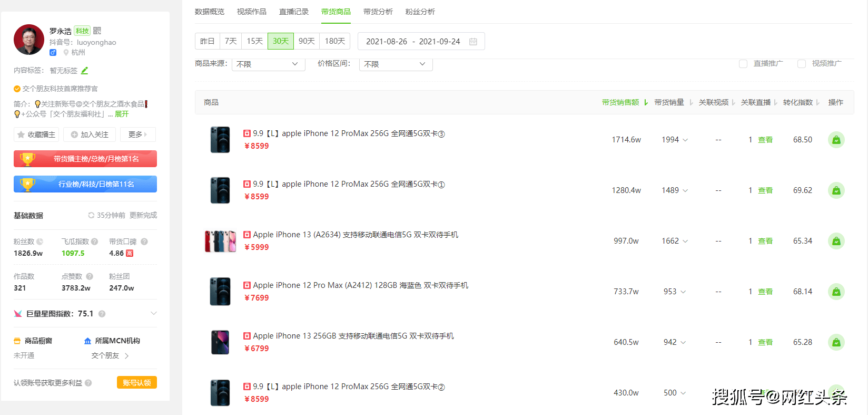Expand sales details chevron beside 1489
Viewport: 868px width, 415px height.
point(685,191)
